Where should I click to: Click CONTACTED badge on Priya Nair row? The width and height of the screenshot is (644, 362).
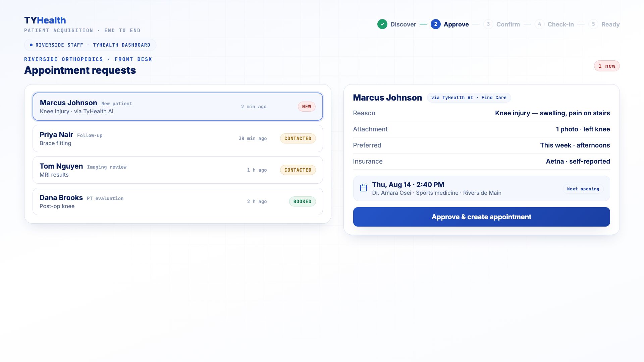298,138
